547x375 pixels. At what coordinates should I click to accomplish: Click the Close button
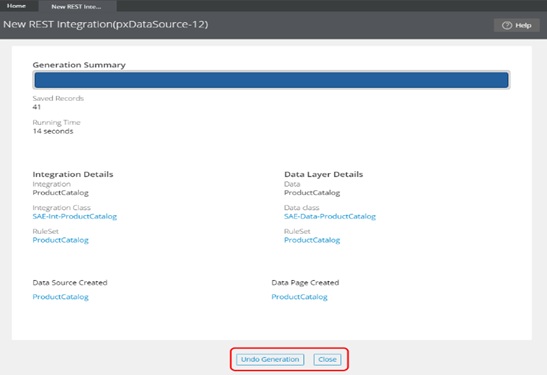pos(327,359)
